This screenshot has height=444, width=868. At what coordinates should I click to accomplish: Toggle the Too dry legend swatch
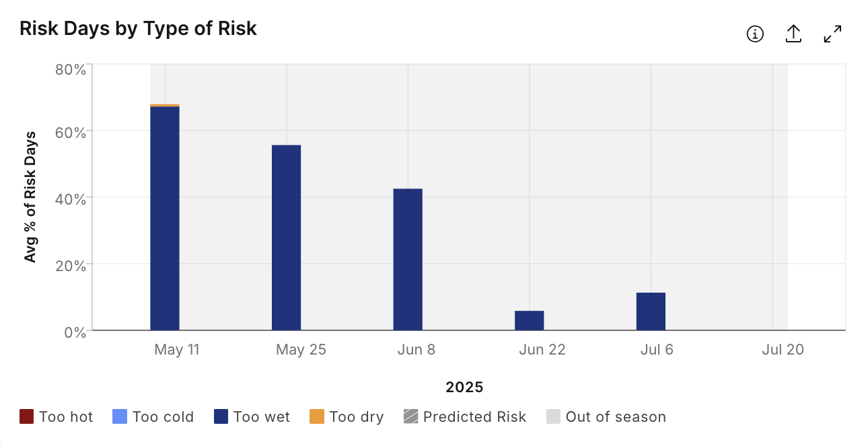pyautogui.click(x=317, y=416)
